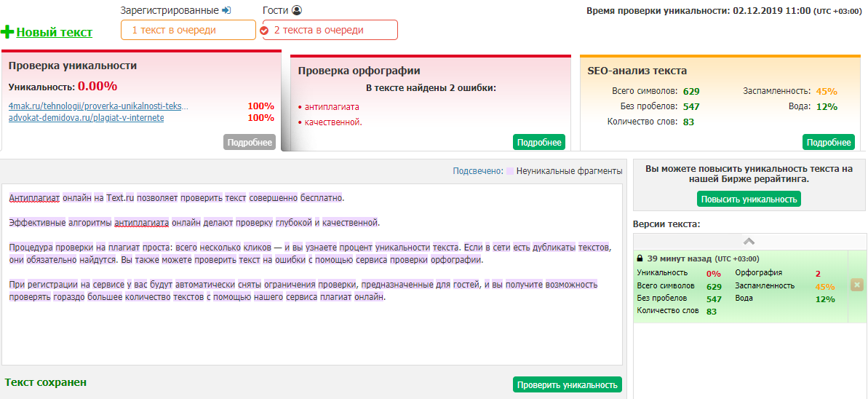Click inside the checked text area
Image resolution: width=868 pixels, height=399 pixels.
(x=311, y=274)
